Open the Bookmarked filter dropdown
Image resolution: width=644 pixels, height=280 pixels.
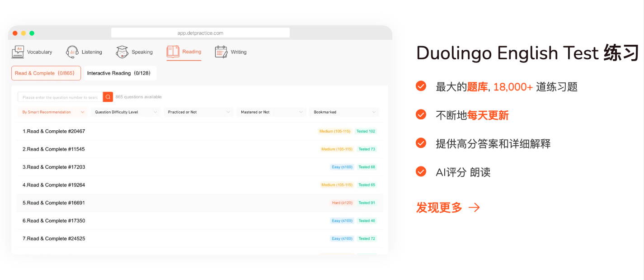[x=344, y=112]
